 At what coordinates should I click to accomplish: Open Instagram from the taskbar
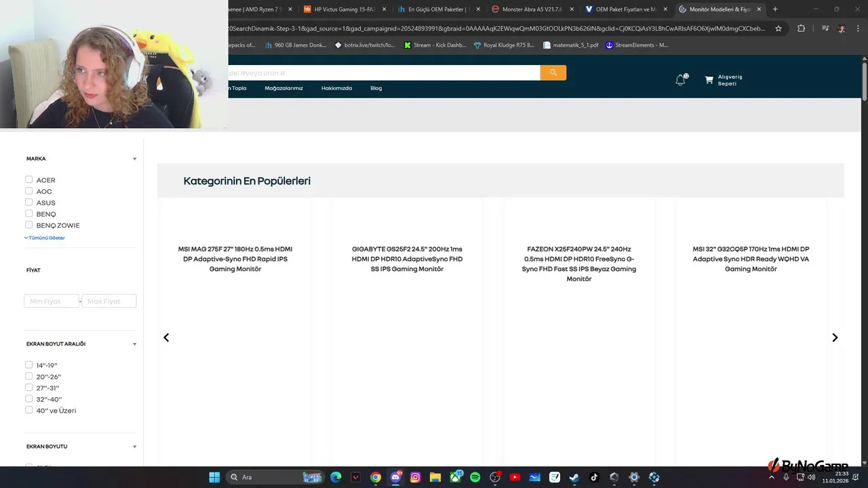[416, 477]
